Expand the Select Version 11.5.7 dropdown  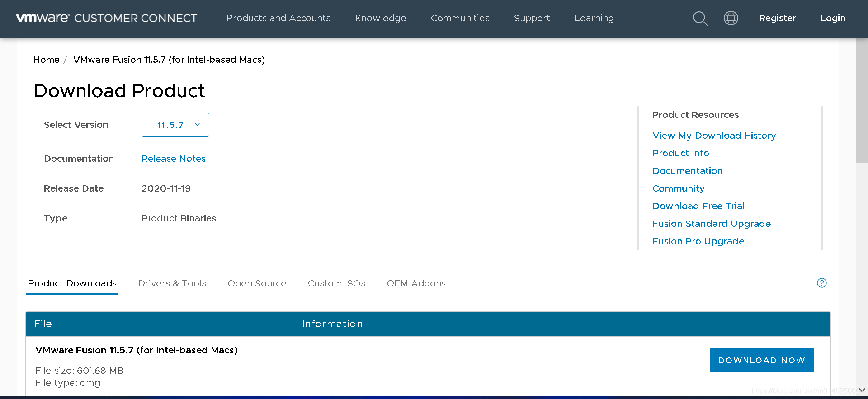tap(175, 125)
